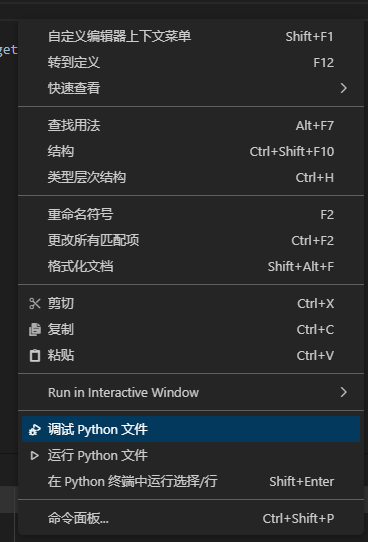Click the clipboard icon beside 粘贴
The width and height of the screenshot is (368, 542).
[35, 355]
